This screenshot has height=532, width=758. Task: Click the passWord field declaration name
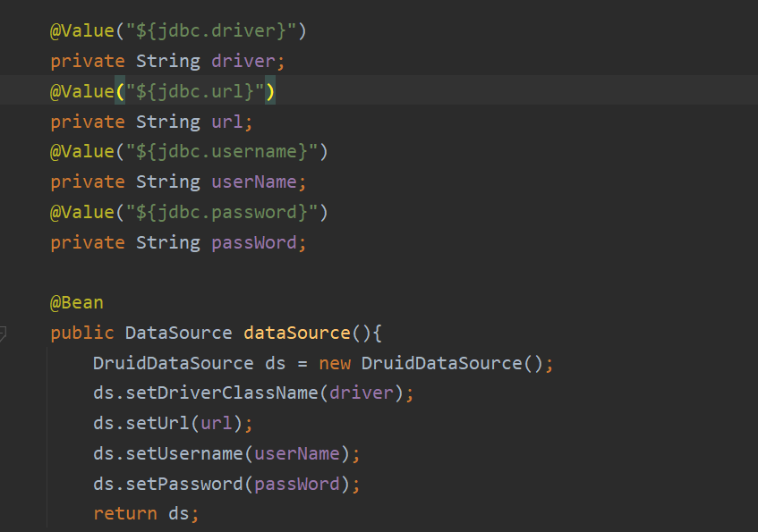(x=253, y=242)
